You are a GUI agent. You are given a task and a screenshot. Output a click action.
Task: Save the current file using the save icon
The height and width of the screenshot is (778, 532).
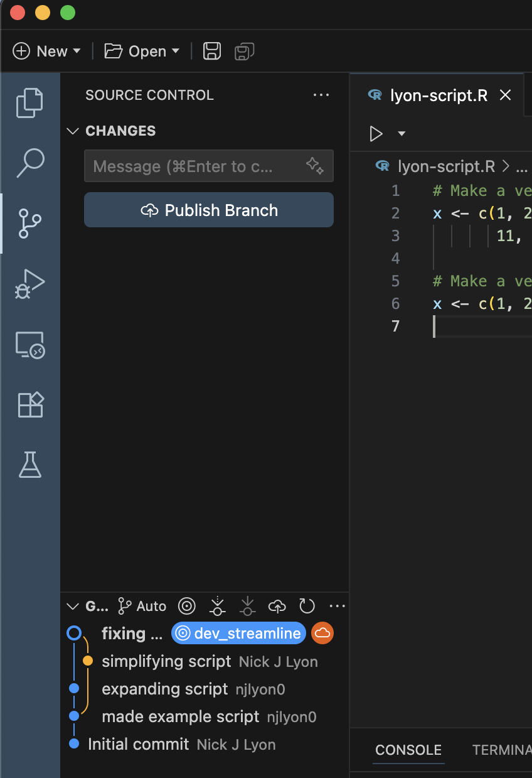click(211, 51)
